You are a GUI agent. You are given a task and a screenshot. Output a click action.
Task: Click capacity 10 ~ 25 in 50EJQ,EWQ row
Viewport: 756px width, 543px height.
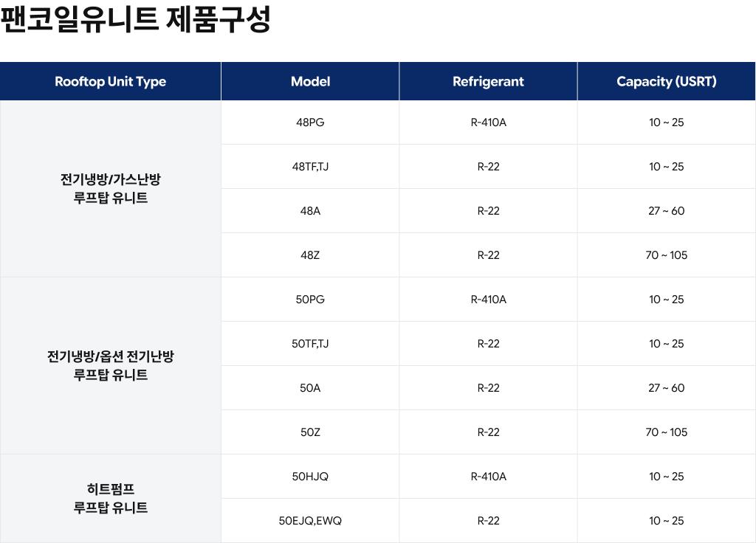[x=667, y=521]
